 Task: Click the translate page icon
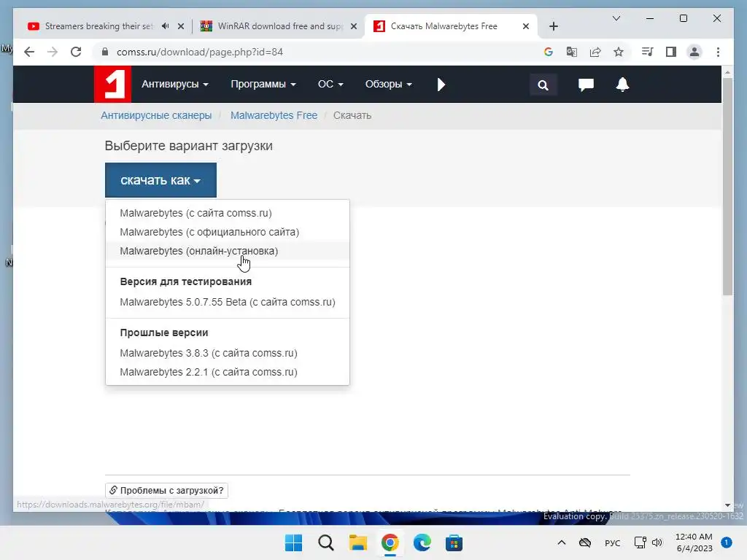(x=572, y=52)
